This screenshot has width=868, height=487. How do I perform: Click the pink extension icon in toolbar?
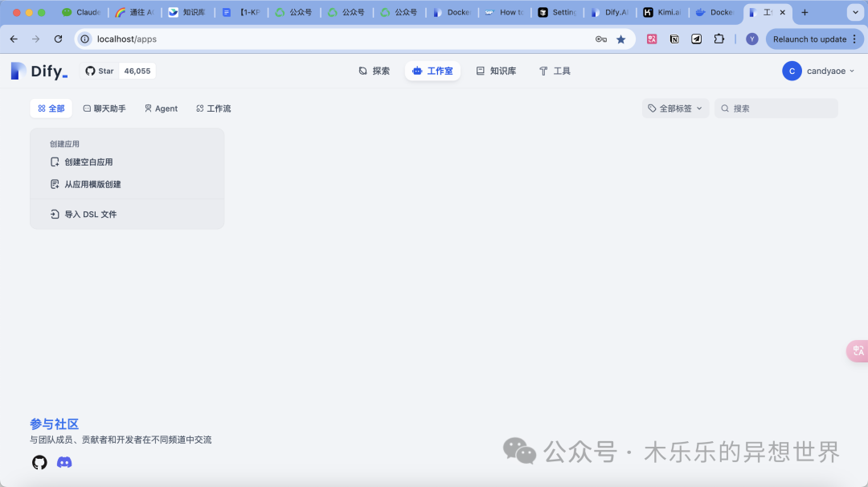pyautogui.click(x=652, y=39)
